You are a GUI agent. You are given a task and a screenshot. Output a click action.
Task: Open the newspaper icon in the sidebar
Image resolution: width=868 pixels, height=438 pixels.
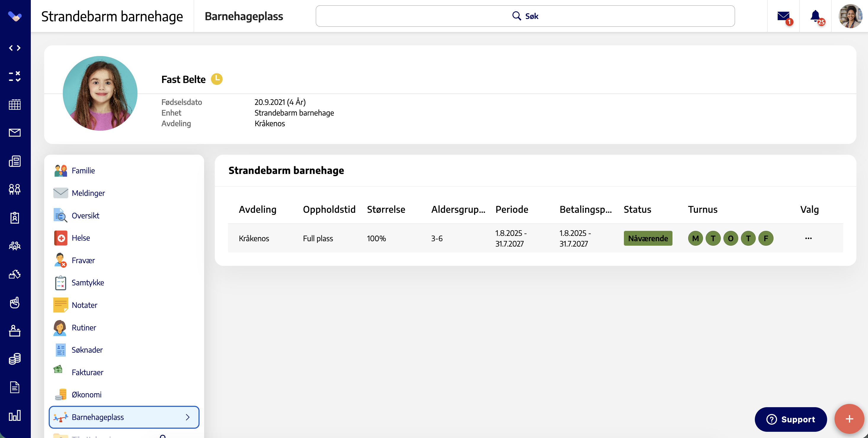[15, 161]
